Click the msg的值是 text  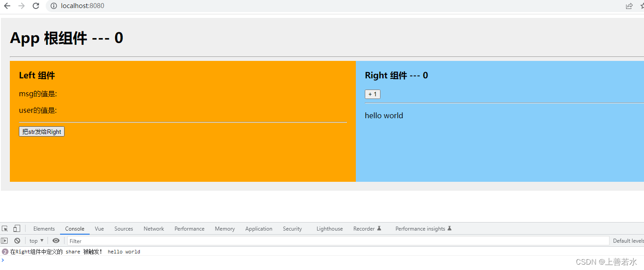click(38, 94)
